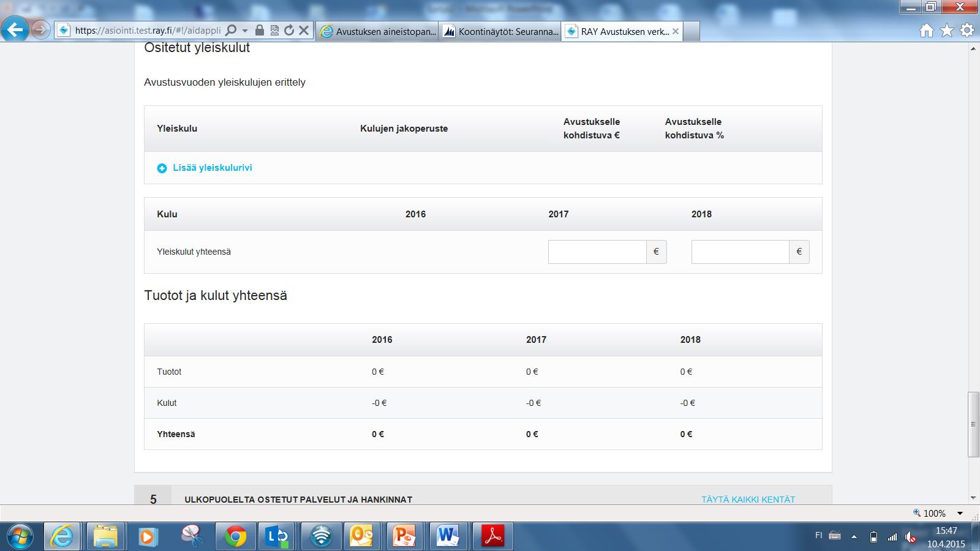Click the Kulujen jakoperuste column header
The width and height of the screenshot is (980, 551).
tap(404, 129)
